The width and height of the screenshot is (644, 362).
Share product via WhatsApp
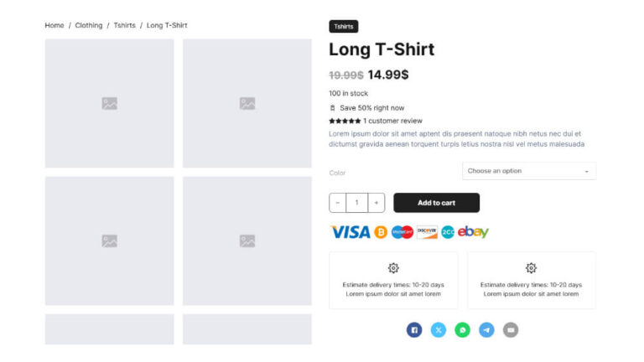(x=462, y=330)
